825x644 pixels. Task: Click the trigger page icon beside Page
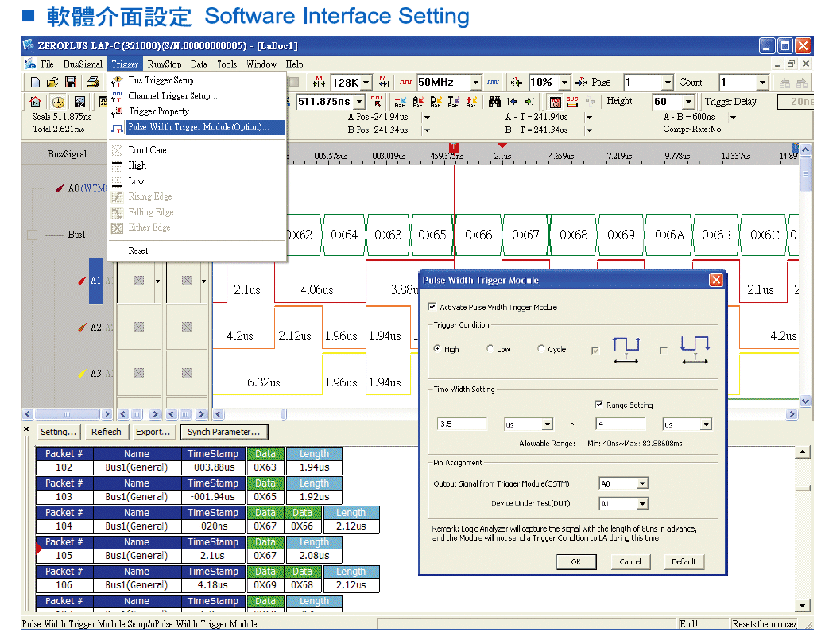581,82
